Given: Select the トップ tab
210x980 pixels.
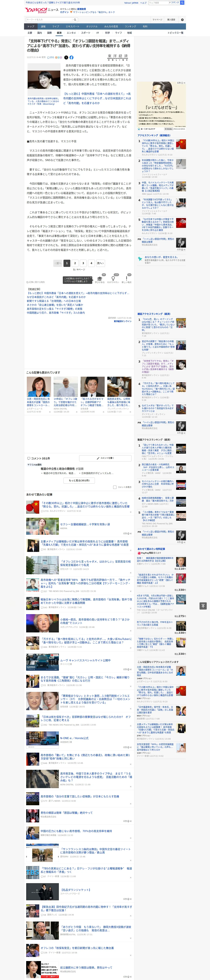Looking at the screenshot, I should click(x=31, y=26).
